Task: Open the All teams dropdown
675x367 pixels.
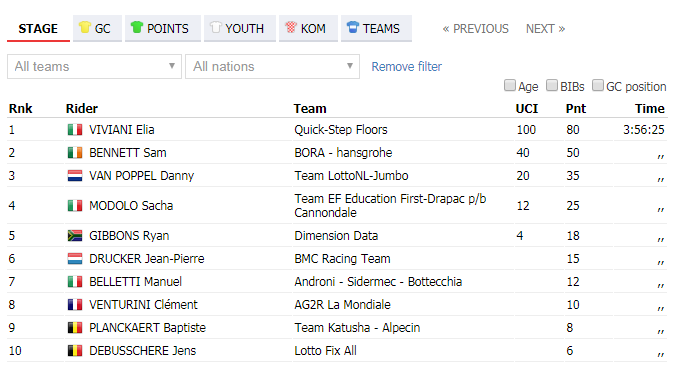Action: pyautogui.click(x=94, y=66)
